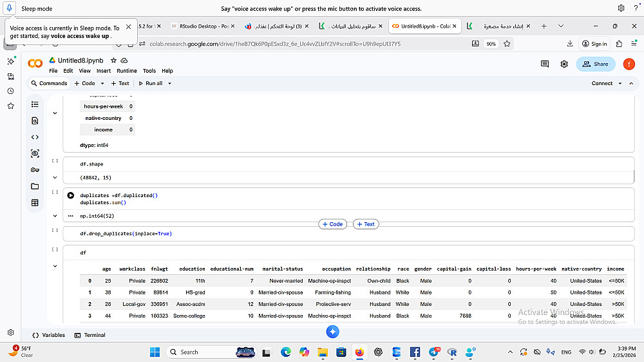Click the Colab logo

pos(35,63)
